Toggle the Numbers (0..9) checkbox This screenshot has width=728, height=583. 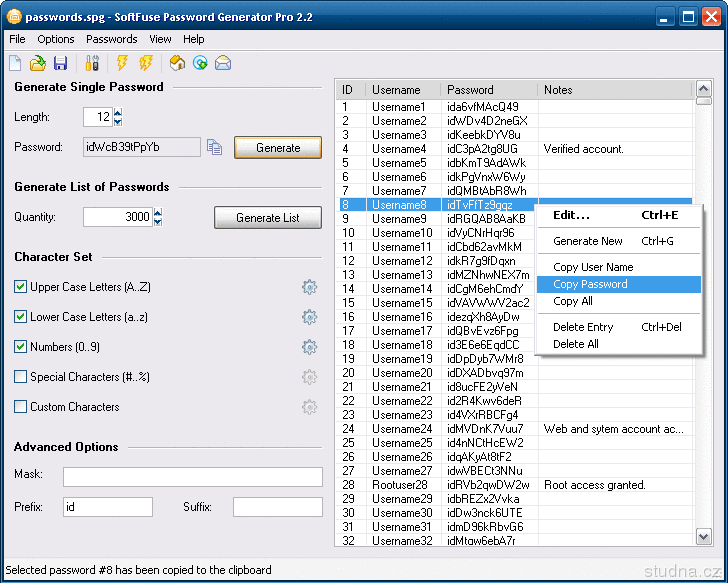21,347
